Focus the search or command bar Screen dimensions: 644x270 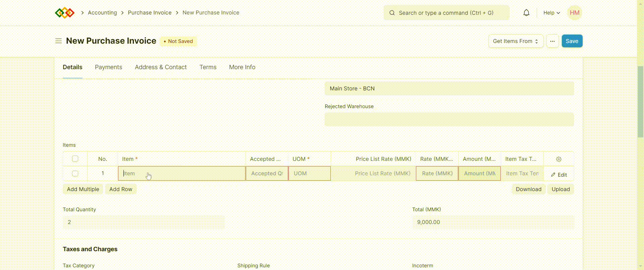[446, 13]
